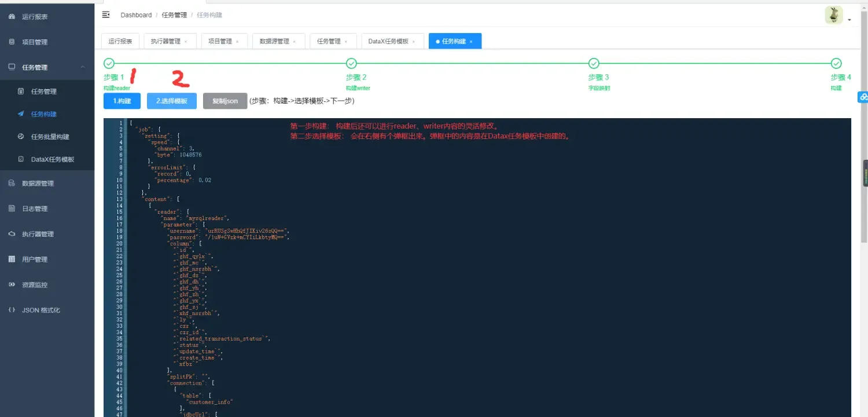Close the 任务构建 tab
This screenshot has width=868, height=417.
(470, 41)
